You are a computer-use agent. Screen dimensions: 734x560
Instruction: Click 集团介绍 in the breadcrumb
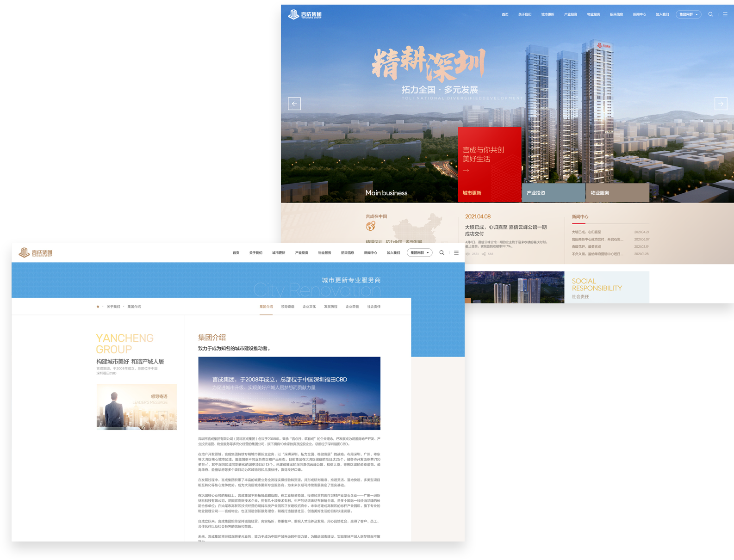134,307
